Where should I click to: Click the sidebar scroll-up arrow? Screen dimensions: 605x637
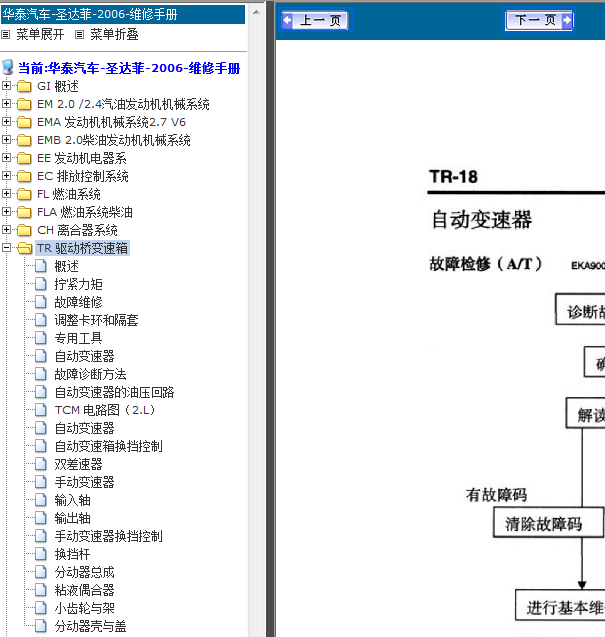(256, 13)
